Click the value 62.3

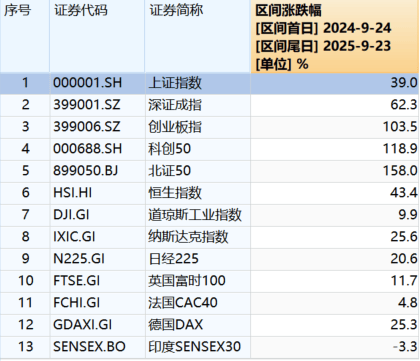404,105
